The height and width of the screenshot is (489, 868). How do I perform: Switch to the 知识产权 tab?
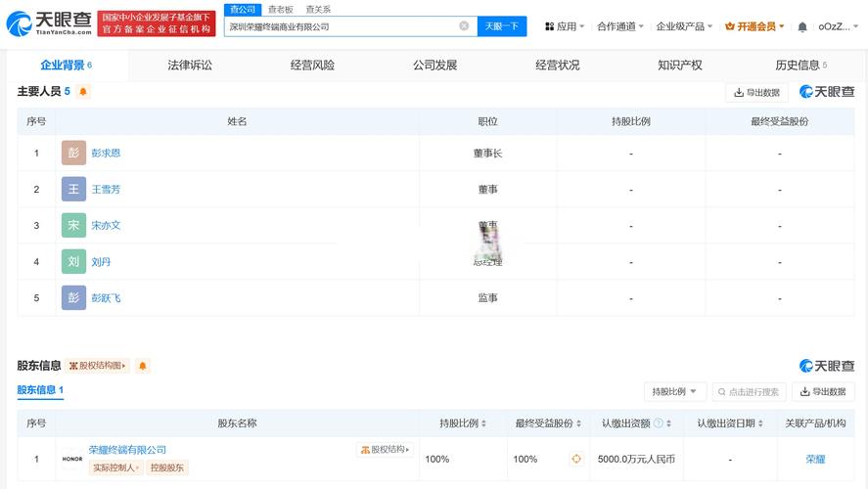pyautogui.click(x=680, y=66)
